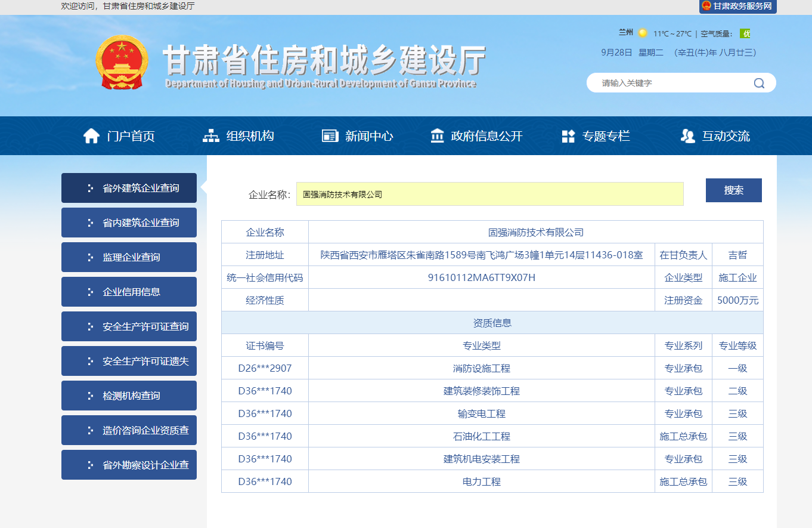812x528 pixels.
Task: Open the 甘肃政务服务网 link
Action: [x=737, y=7]
